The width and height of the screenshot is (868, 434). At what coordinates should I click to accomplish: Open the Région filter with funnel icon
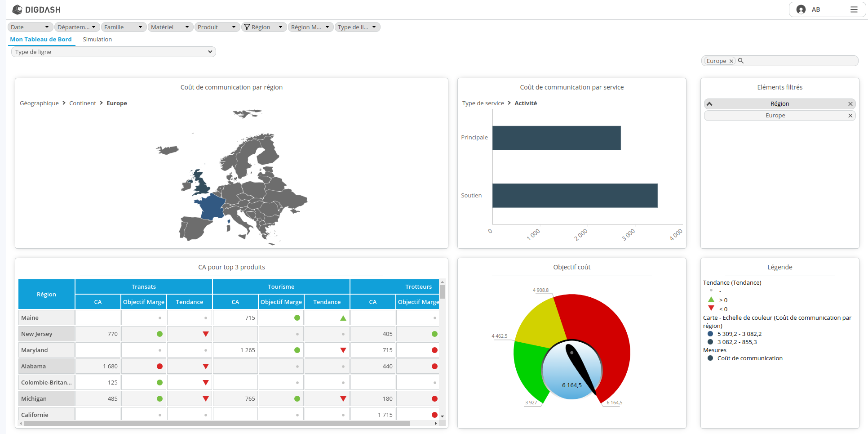pos(264,27)
